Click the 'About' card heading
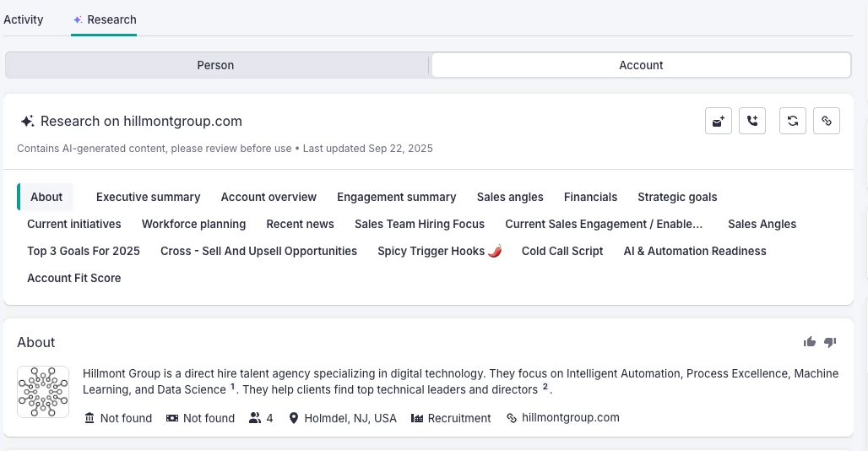 pos(36,343)
